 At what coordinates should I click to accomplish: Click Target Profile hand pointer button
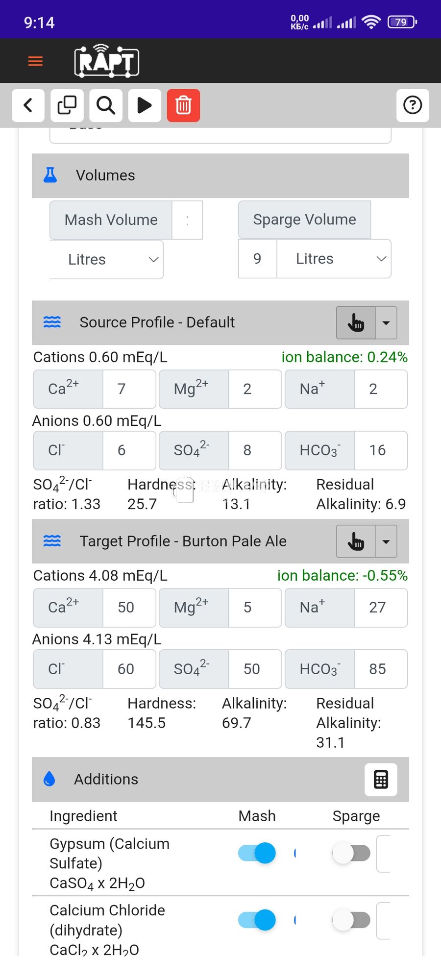tap(356, 541)
